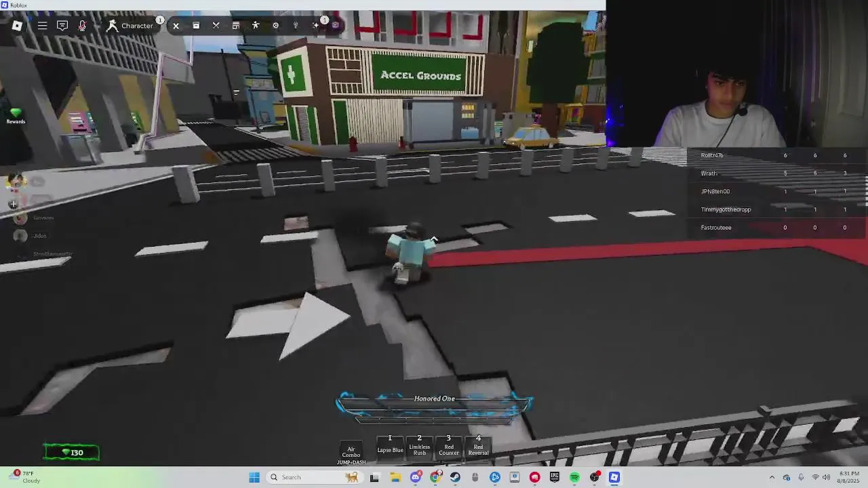The height and width of the screenshot is (488, 868).
Task: Click the purple icon at toolbar end
Action: (335, 26)
